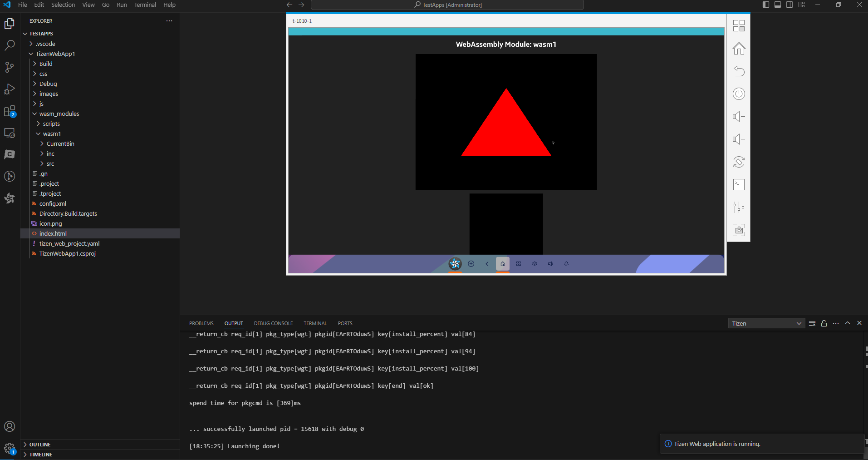Expand the Build folder
The image size is (868, 460).
tap(46, 64)
